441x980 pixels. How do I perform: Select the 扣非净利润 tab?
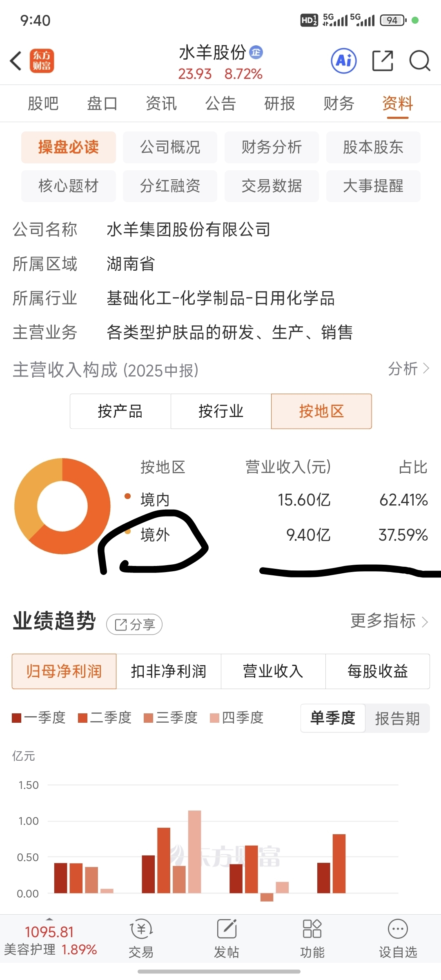169,671
